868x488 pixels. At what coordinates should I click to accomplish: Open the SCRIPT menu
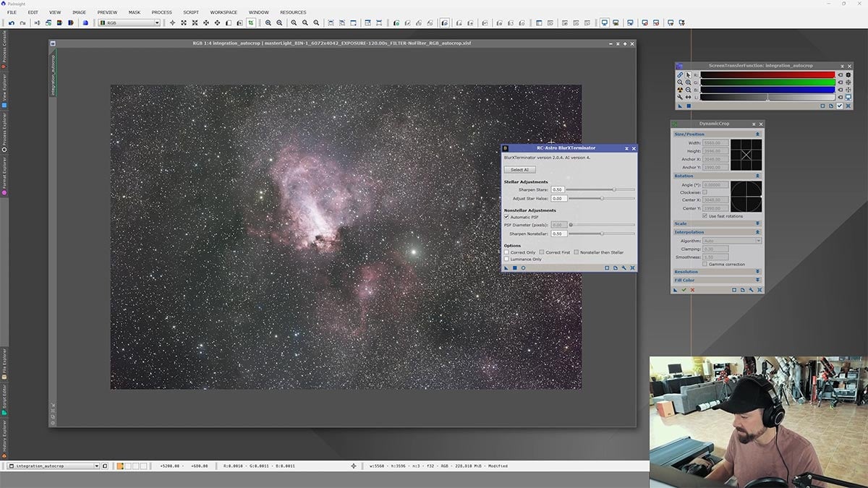(x=191, y=12)
